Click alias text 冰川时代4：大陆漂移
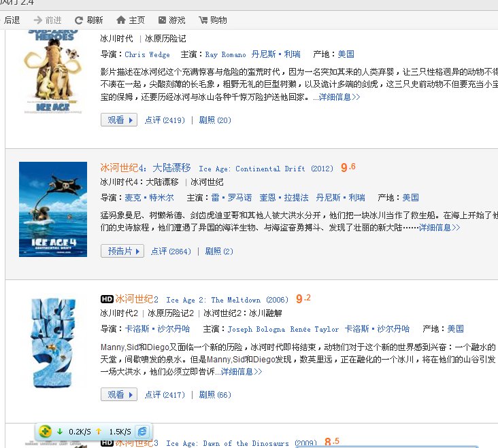498x448 pixels. [x=139, y=182]
